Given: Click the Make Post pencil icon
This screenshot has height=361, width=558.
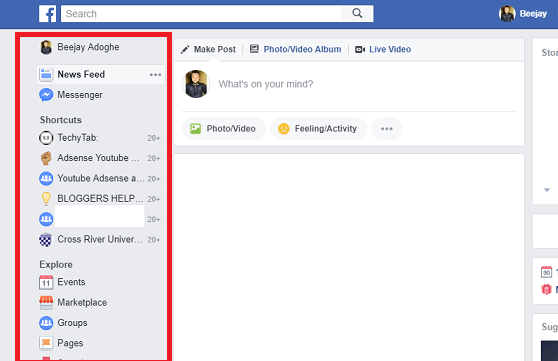Looking at the screenshot, I should tap(185, 49).
